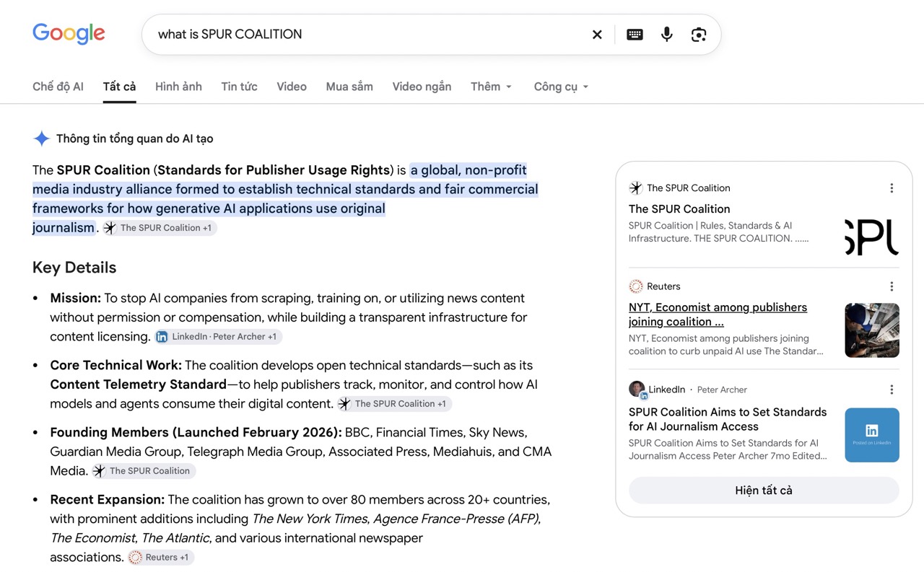Open the 'LinkedIn · Peter Archer +1' source chip
The height and width of the screenshot is (572, 924).
coord(217,337)
